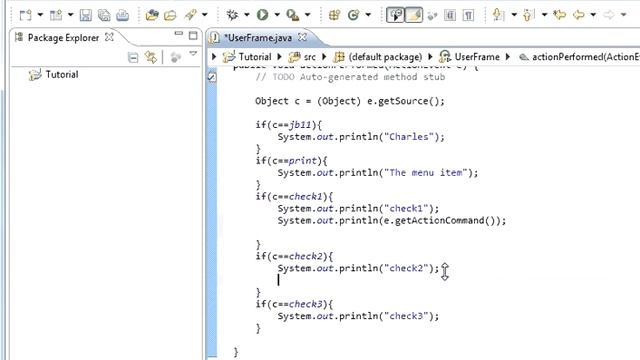Viewport: 640px width, 360px height.
Task: Open the New wizard dropdown arrow
Action: coord(40,15)
